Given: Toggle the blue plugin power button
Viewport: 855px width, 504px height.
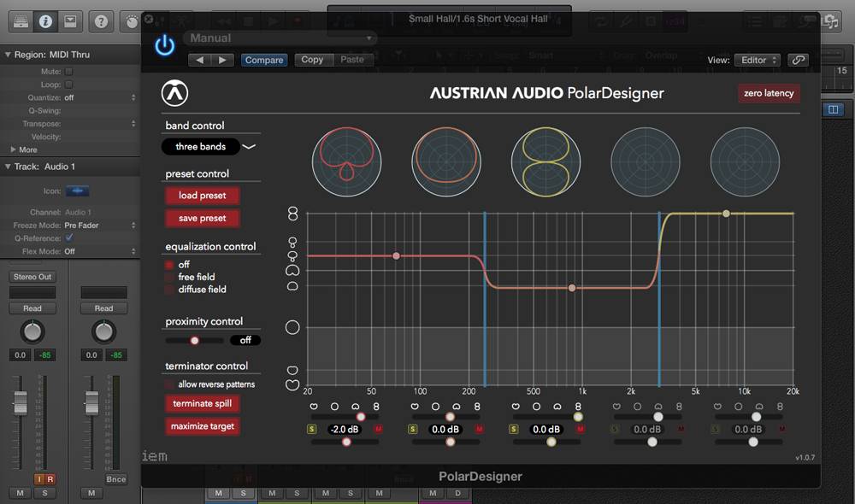Looking at the screenshot, I should [164, 46].
